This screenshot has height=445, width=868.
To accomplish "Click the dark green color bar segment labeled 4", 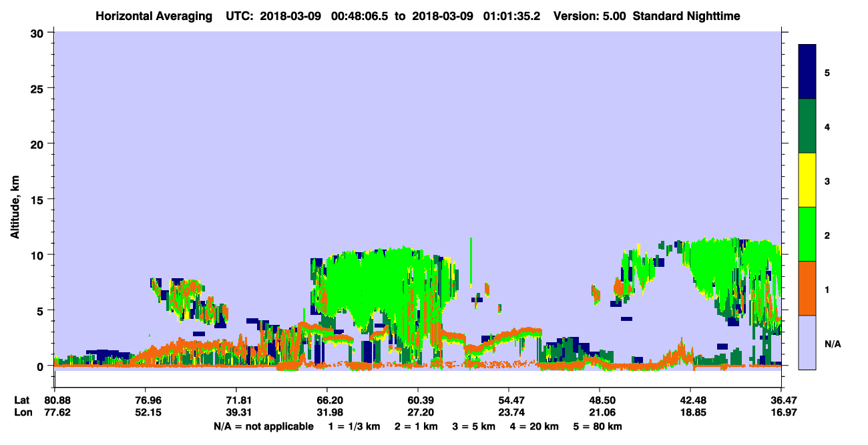I will click(807, 126).
